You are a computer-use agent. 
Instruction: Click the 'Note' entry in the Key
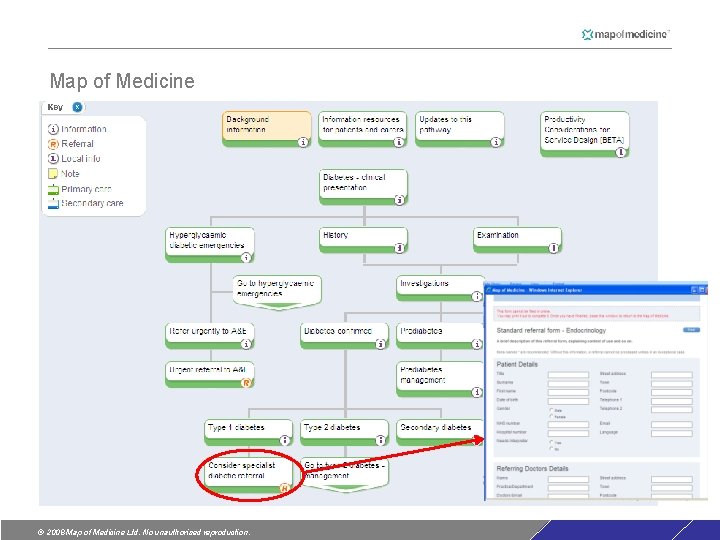point(64,174)
